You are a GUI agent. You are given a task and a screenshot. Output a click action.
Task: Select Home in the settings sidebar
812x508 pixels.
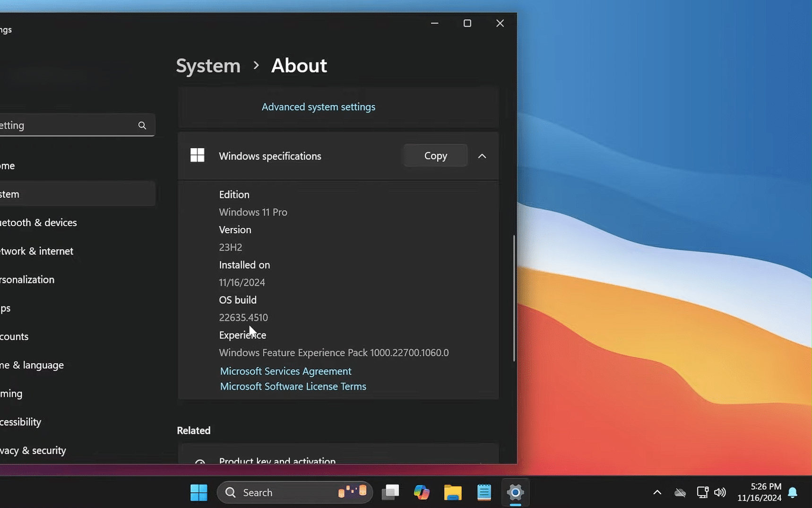tap(77, 166)
